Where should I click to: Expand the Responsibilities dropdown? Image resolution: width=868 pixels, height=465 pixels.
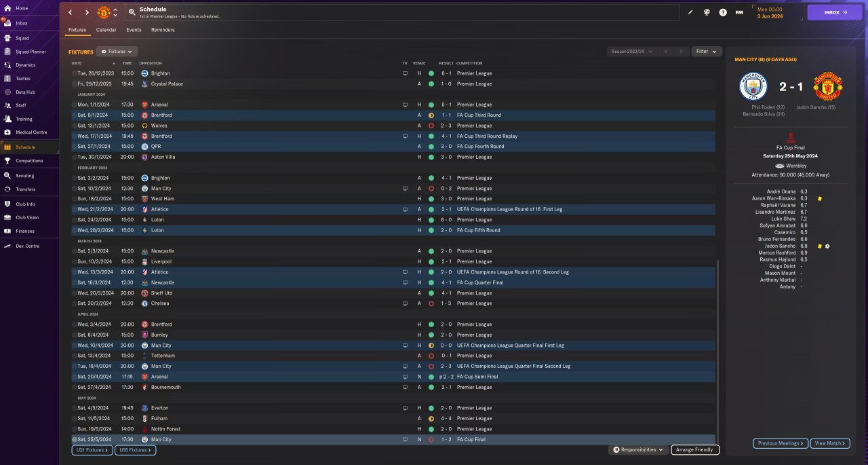click(637, 449)
